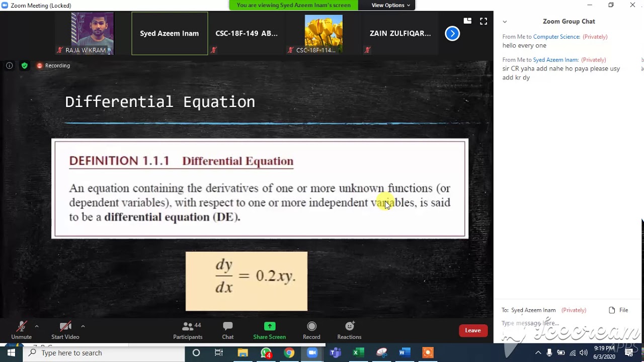Screen dimensions: 644x362
Task: Click the green screen-sharing notification banner
Action: pos(293,5)
